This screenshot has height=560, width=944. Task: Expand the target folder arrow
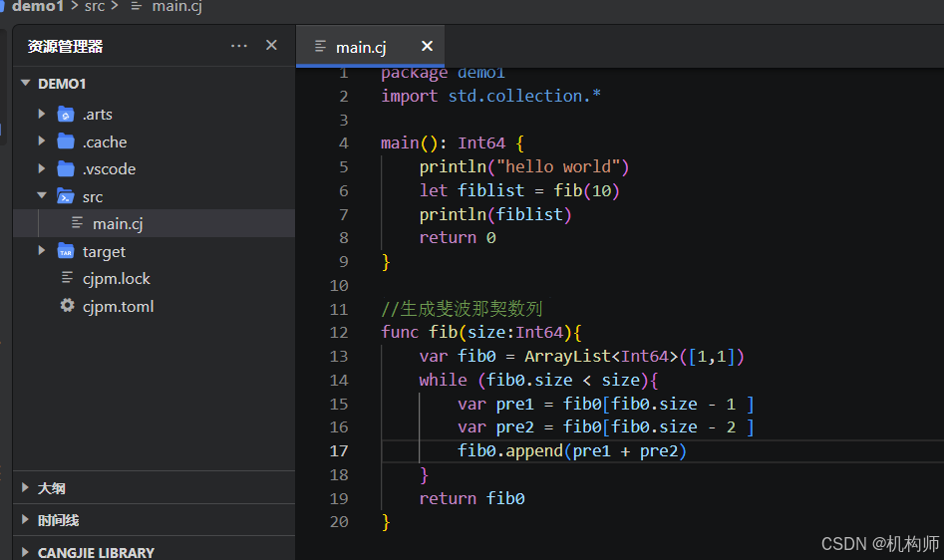[42, 250]
